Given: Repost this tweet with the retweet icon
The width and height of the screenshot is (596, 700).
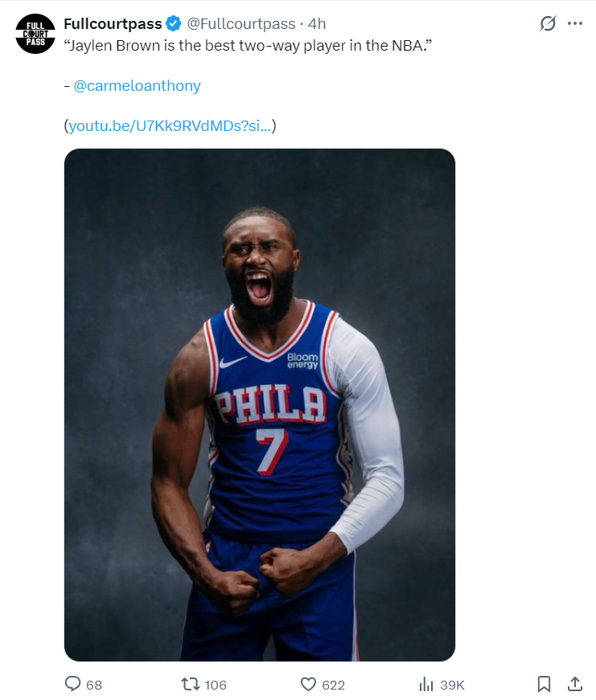Looking at the screenshot, I should click(191, 684).
